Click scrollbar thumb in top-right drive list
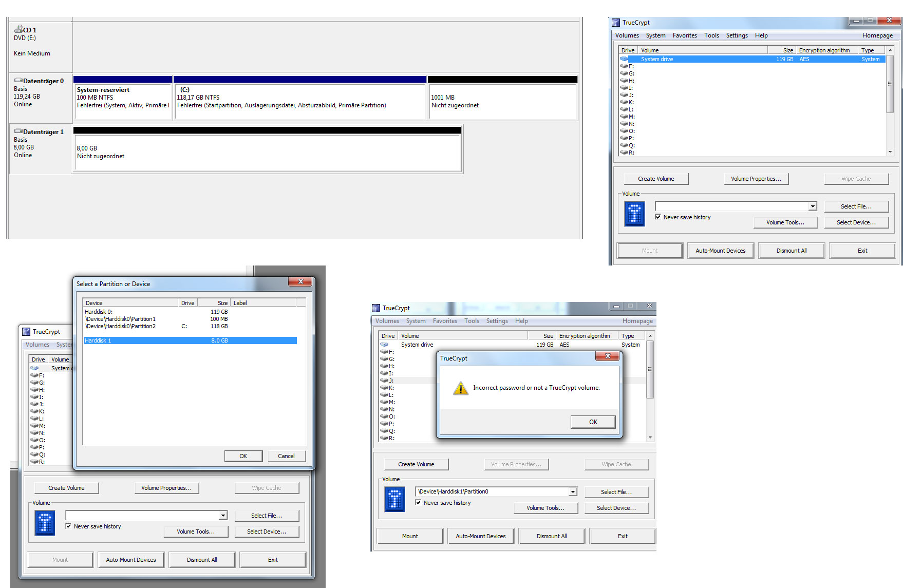Viewport: 903px width, 588px height. [x=890, y=83]
